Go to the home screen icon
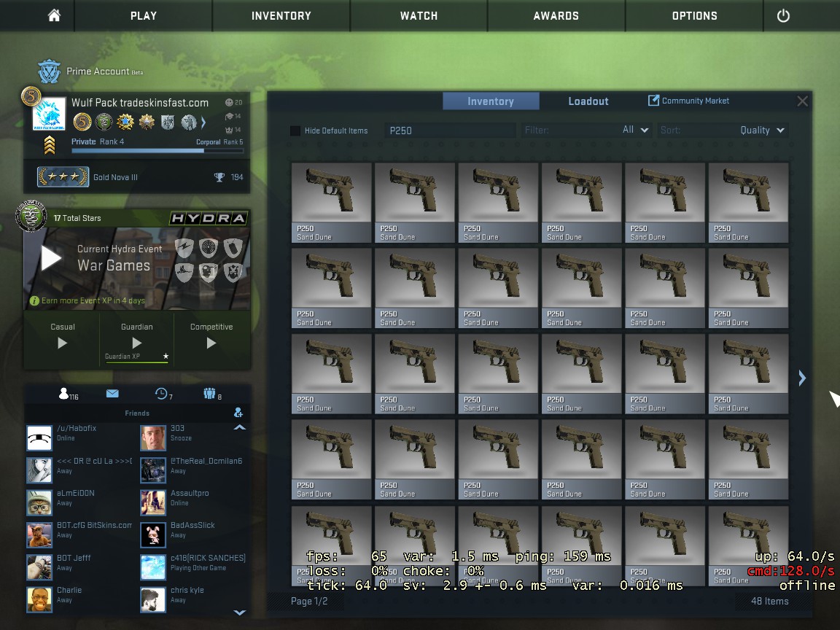The height and width of the screenshot is (630, 840). tap(54, 15)
